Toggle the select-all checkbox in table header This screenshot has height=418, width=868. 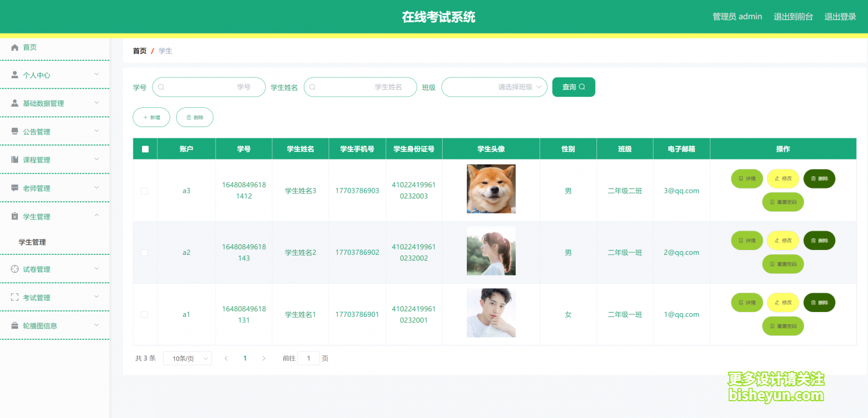click(x=145, y=149)
